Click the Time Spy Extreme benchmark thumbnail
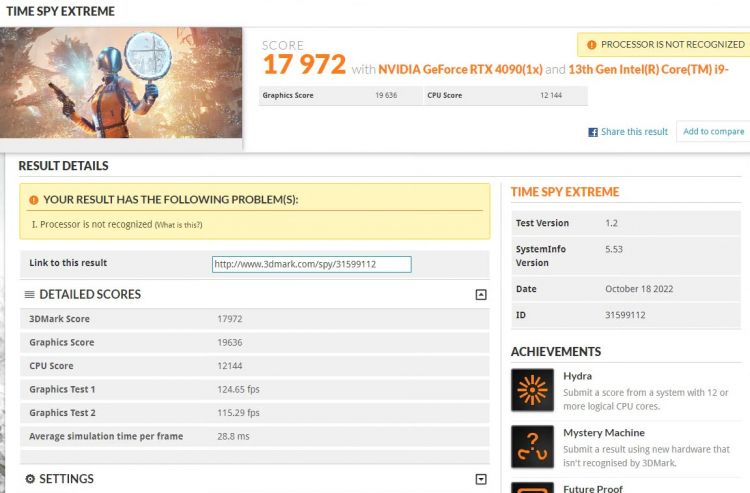This screenshot has height=493, width=750. click(121, 82)
